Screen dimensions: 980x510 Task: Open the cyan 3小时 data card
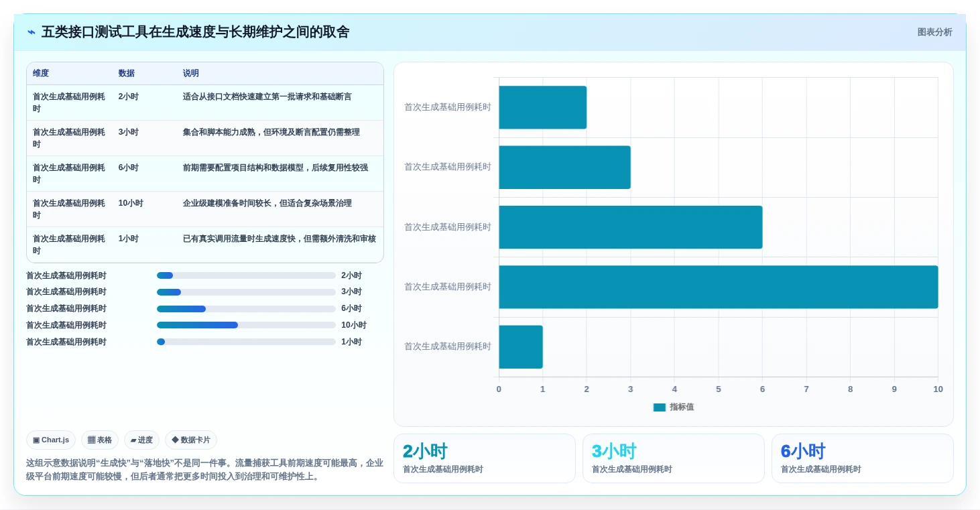[674, 458]
